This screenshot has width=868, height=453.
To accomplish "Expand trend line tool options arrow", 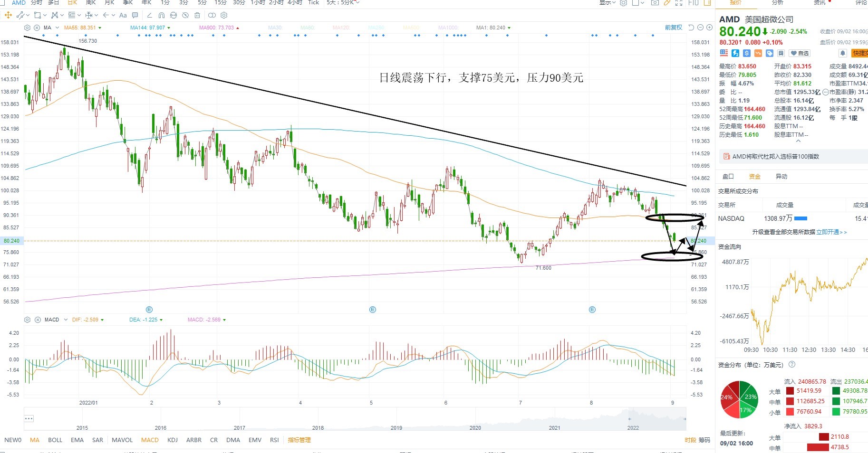I will pyautogui.click(x=28, y=16).
